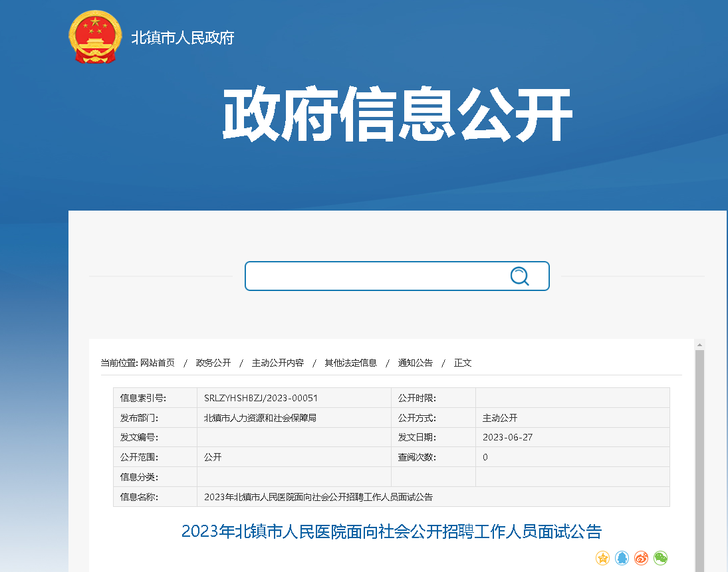
Task: Click the blue article headline
Action: coord(392,531)
